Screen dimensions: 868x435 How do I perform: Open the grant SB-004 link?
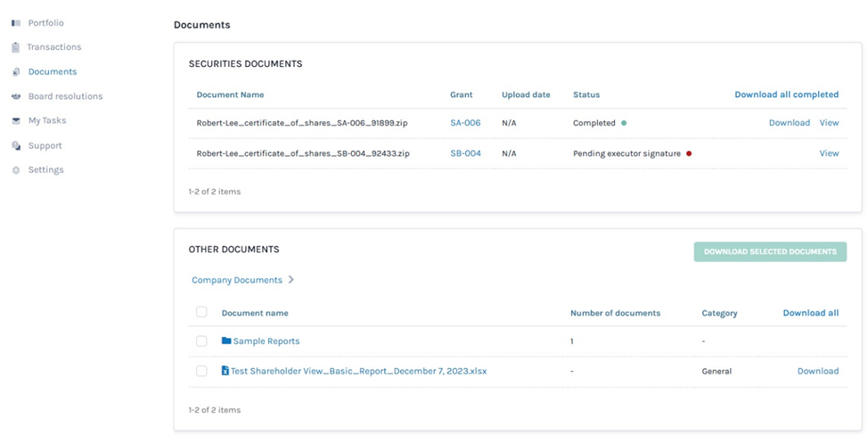point(465,153)
